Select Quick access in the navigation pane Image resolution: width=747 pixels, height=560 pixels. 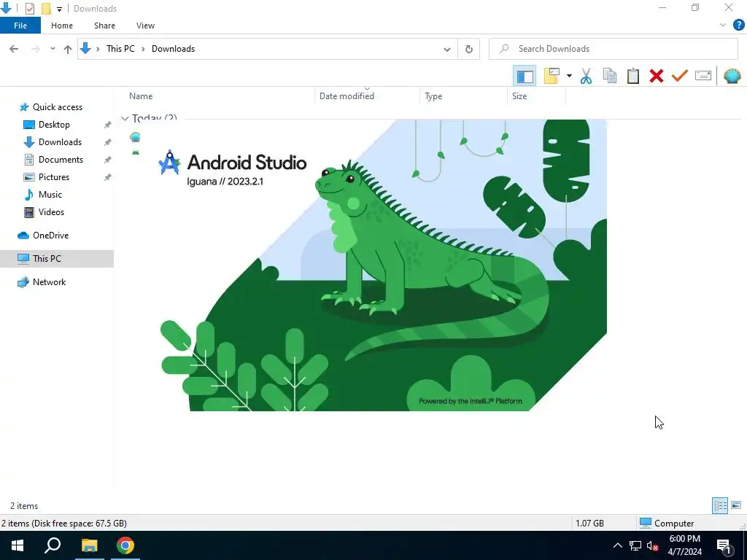click(57, 107)
